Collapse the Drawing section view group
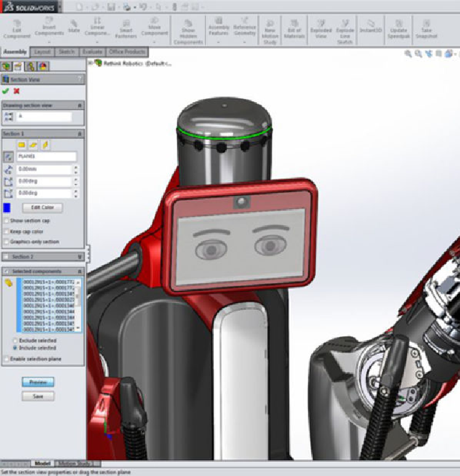460x476 pixels. pyautogui.click(x=80, y=105)
